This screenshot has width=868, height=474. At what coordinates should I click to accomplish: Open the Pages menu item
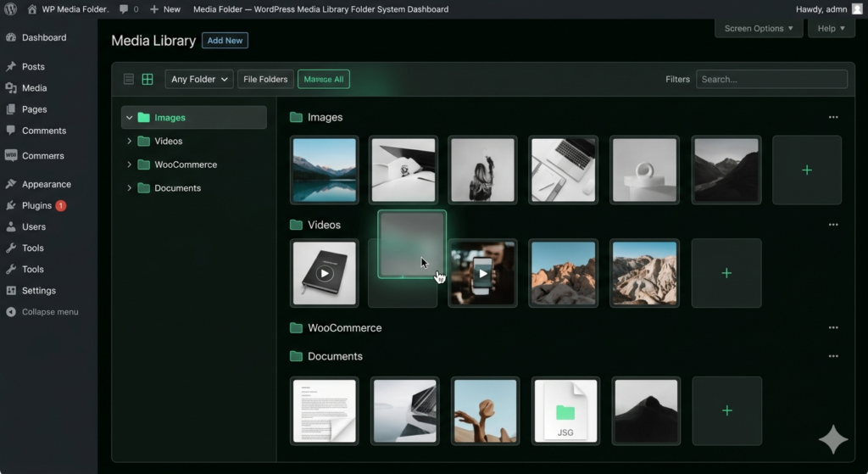click(x=34, y=109)
